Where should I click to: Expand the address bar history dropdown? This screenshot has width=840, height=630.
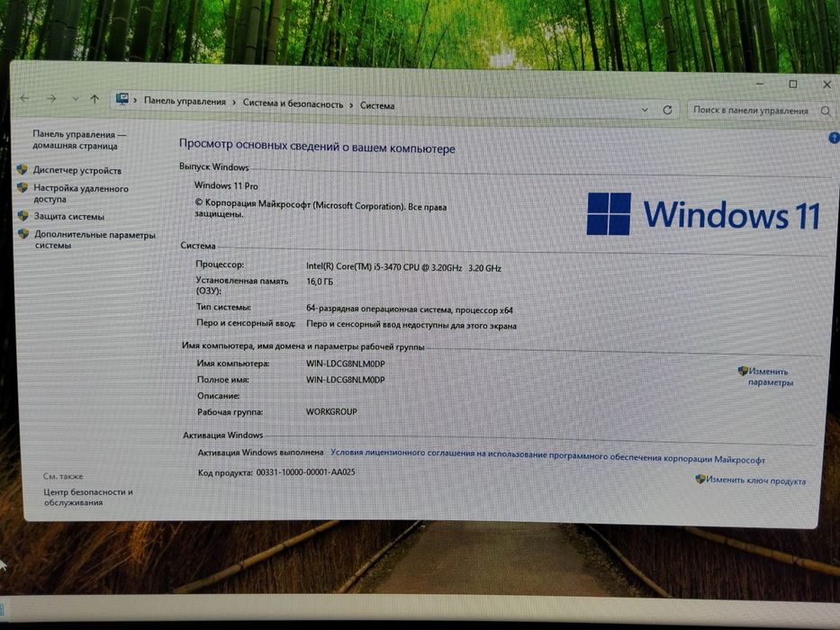[x=645, y=110]
